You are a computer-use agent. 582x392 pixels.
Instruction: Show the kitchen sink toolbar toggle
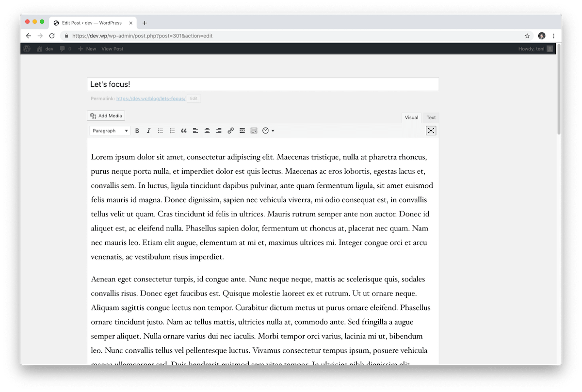[x=254, y=131]
